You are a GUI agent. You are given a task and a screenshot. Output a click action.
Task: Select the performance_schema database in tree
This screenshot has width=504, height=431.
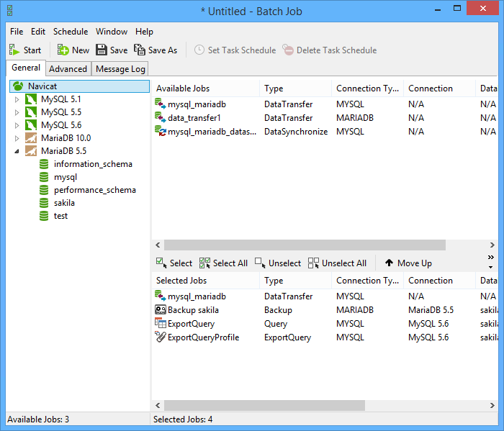pyautogui.click(x=95, y=190)
